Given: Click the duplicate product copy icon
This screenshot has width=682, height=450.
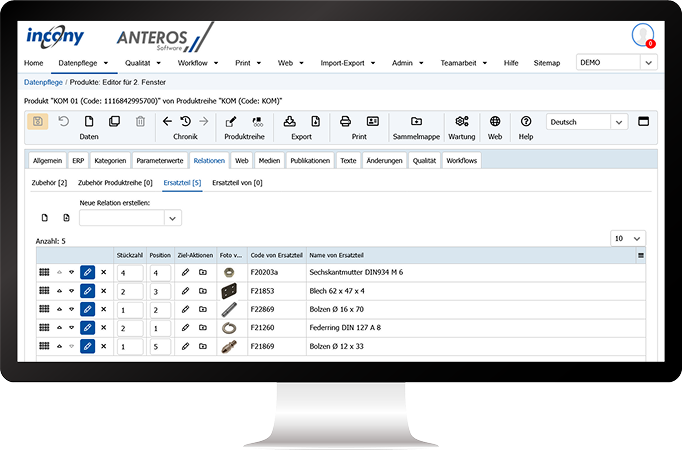Looking at the screenshot, I should pyautogui.click(x=114, y=121).
